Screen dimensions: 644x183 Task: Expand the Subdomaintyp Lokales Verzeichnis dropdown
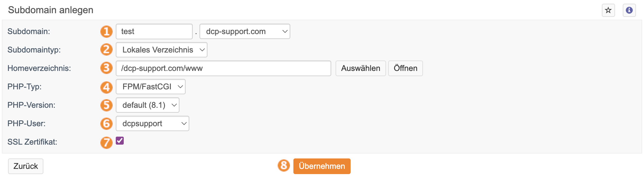[162, 50]
